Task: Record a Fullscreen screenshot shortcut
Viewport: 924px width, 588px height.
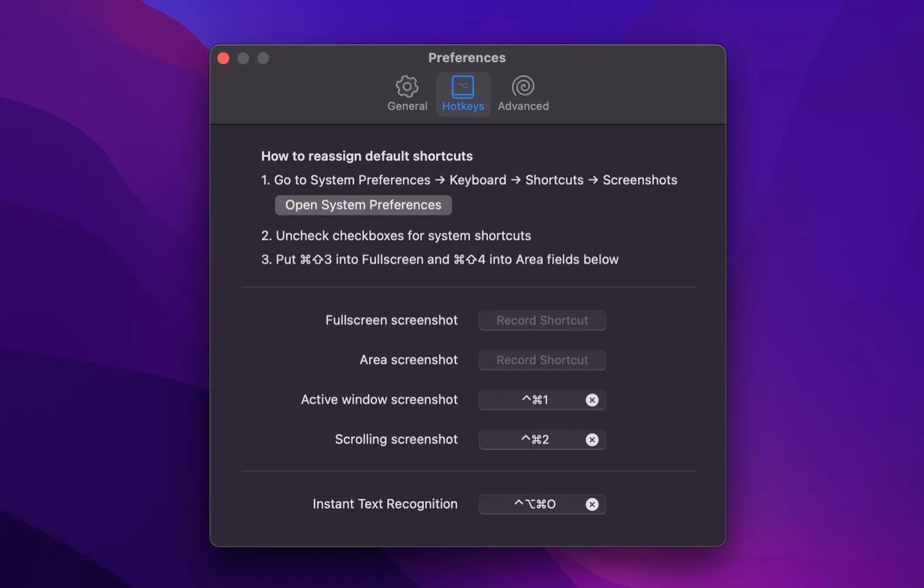Action: click(x=541, y=320)
